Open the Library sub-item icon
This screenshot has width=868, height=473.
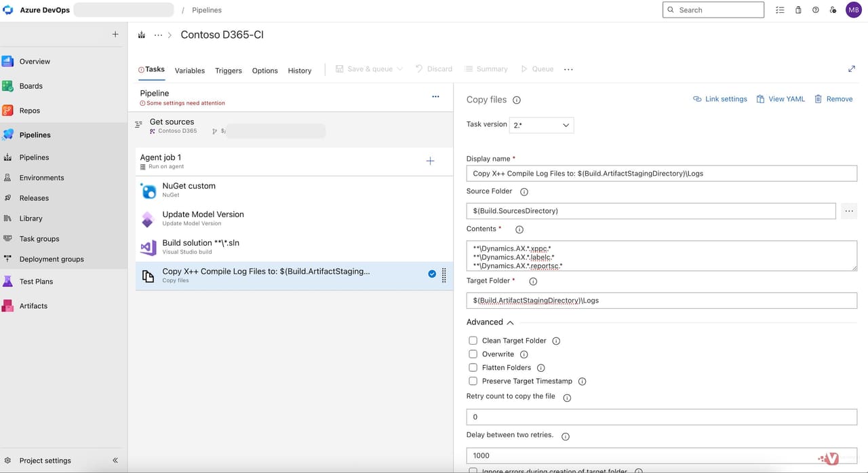click(7, 219)
